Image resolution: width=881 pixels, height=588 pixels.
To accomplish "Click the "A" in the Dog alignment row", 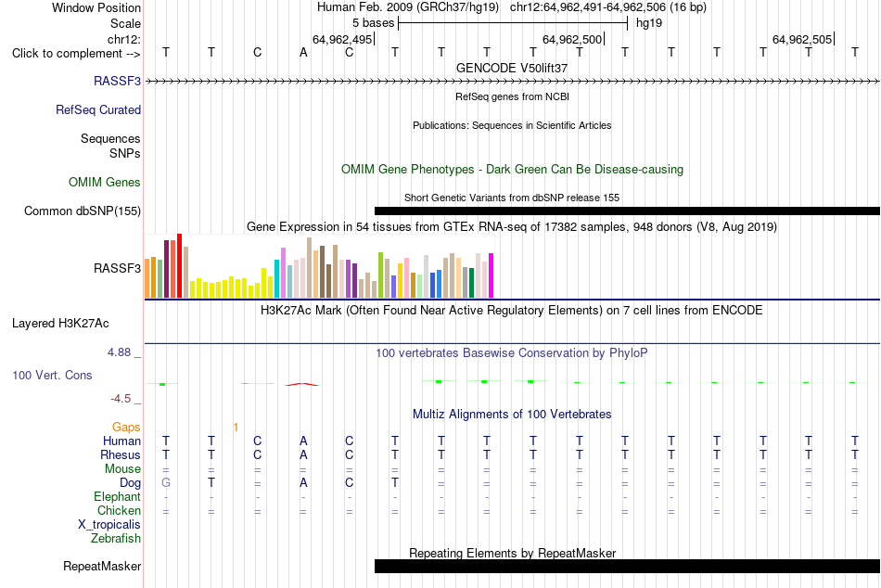I will [303, 483].
